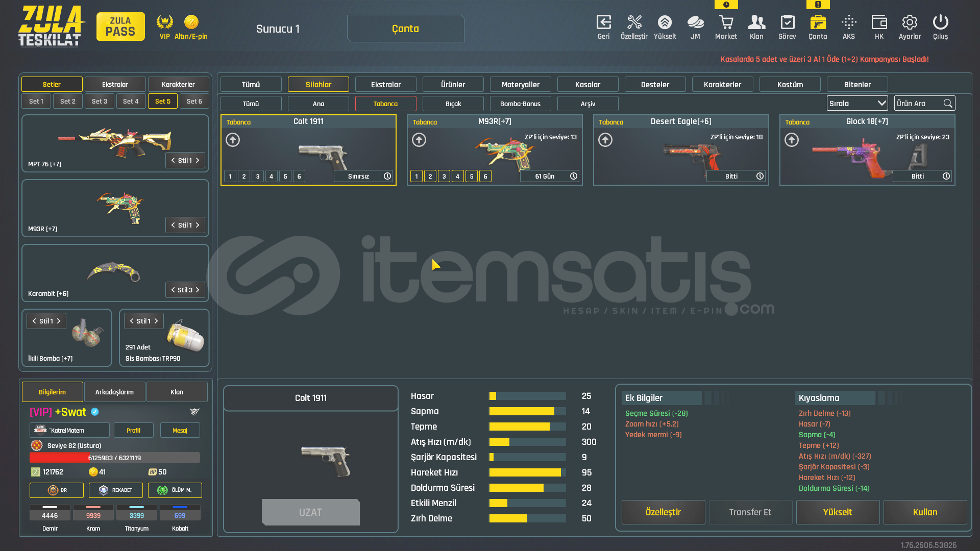Open the Çanta inventory icon in top bar
This screenshot has height=551, width=980.
click(x=818, y=22)
